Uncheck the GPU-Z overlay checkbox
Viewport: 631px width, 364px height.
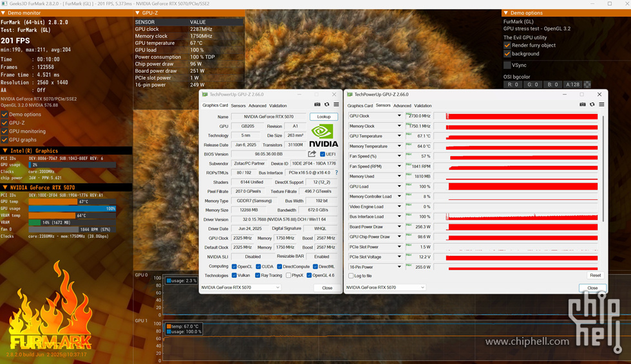tap(5, 123)
